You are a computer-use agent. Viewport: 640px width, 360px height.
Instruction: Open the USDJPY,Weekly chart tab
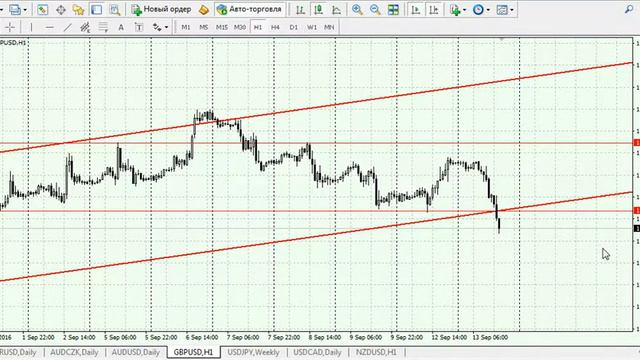253,352
